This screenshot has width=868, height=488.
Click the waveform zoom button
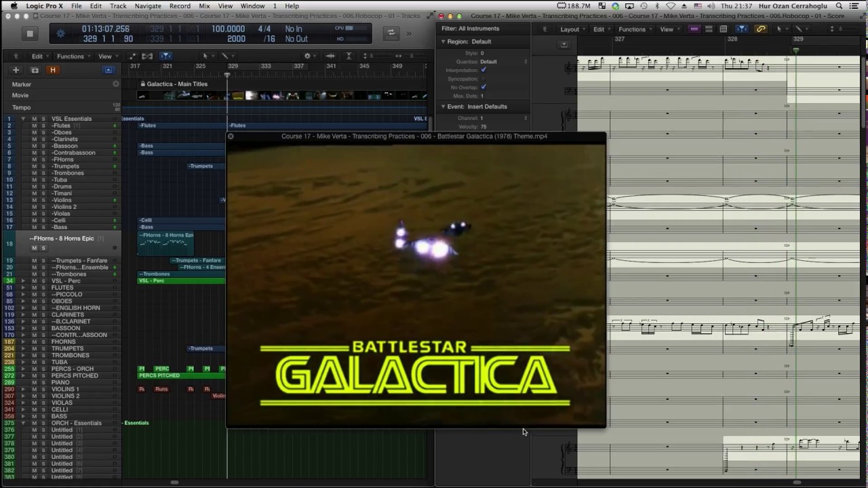330,56
